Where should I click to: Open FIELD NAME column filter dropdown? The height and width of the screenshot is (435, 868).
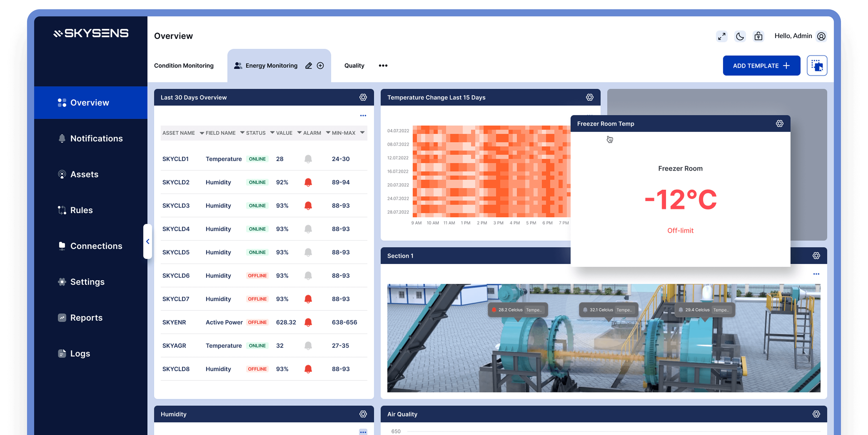[242, 133]
